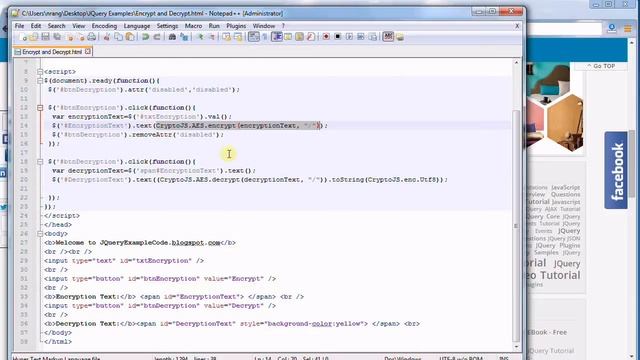Screen dimensions: 640x360
Task: Open the Function List toolbar icon
Action: 311,37
